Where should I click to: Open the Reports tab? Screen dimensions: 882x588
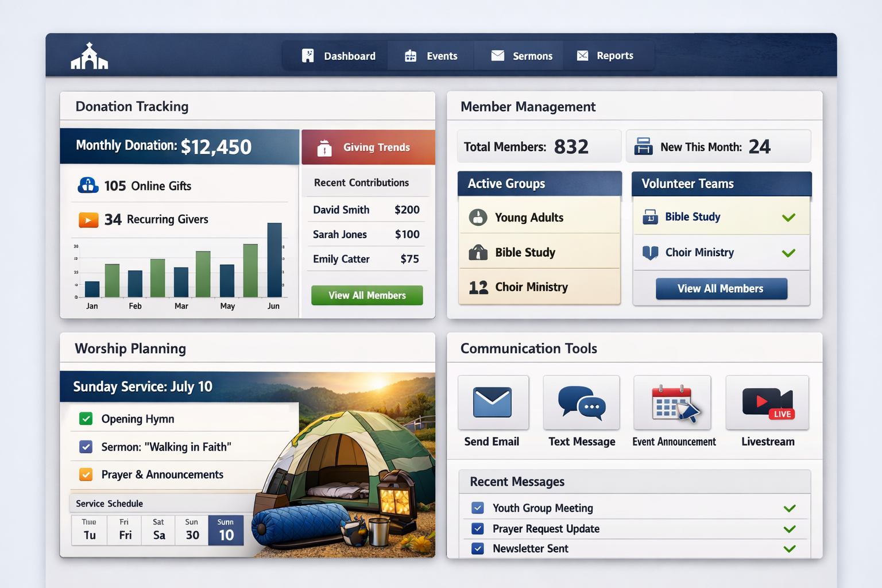pyautogui.click(x=605, y=56)
